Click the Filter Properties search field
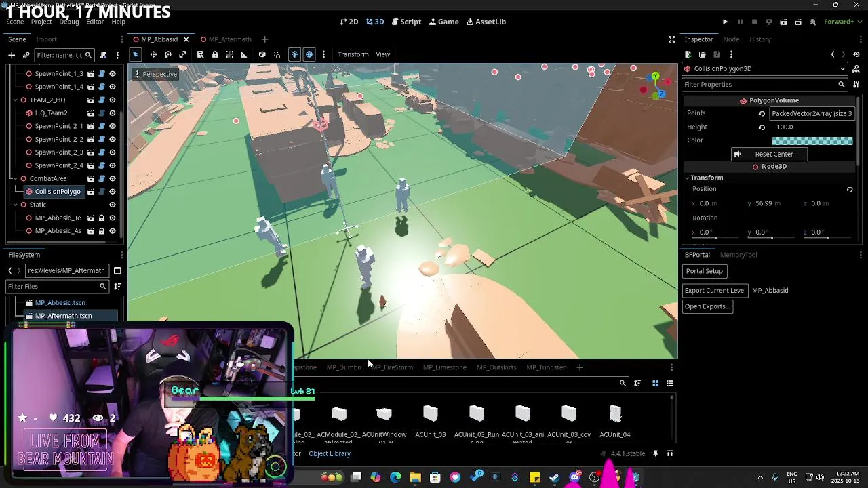The height and width of the screenshot is (488, 868). (x=764, y=85)
